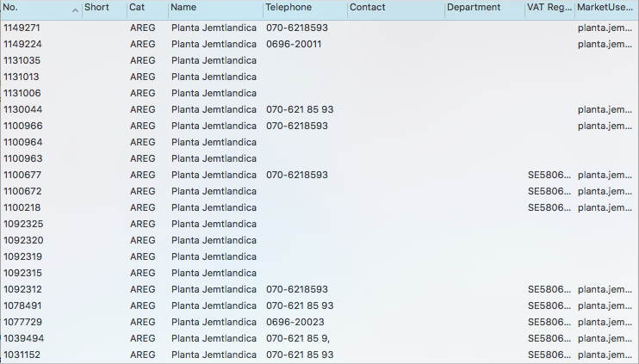
Task: Select row number 1100677
Action: (x=319, y=175)
